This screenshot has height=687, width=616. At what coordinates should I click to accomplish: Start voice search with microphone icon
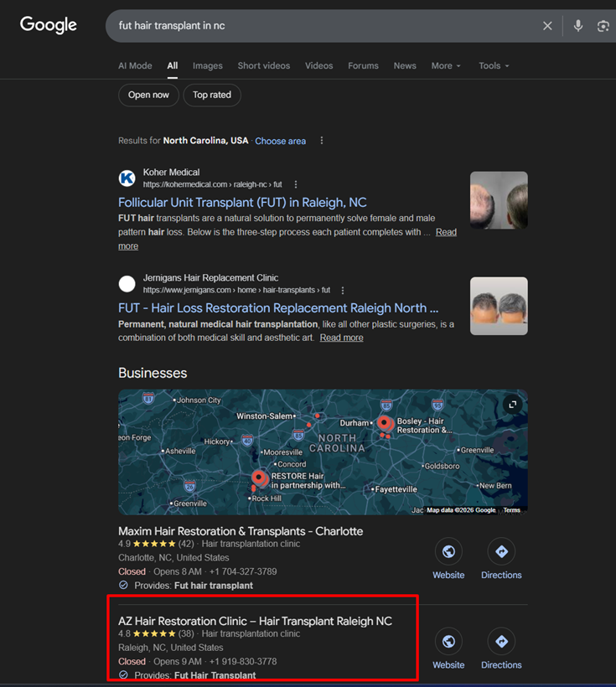(577, 26)
